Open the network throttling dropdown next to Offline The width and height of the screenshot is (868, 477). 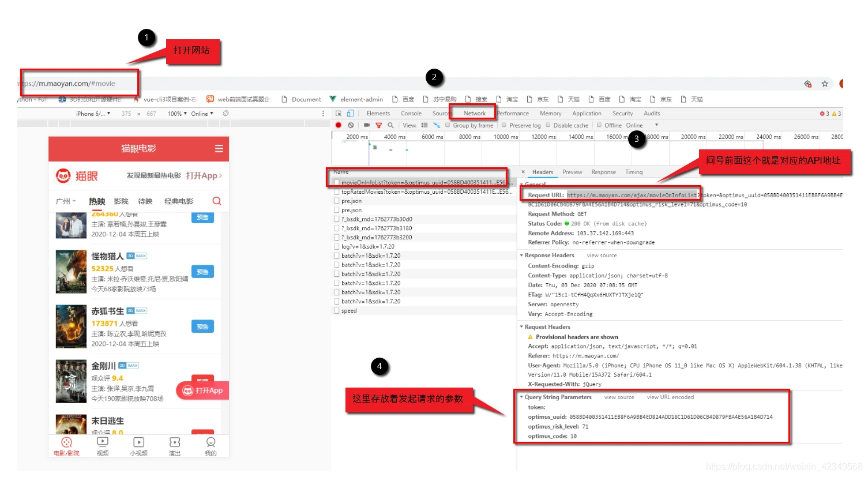pyautogui.click(x=642, y=125)
